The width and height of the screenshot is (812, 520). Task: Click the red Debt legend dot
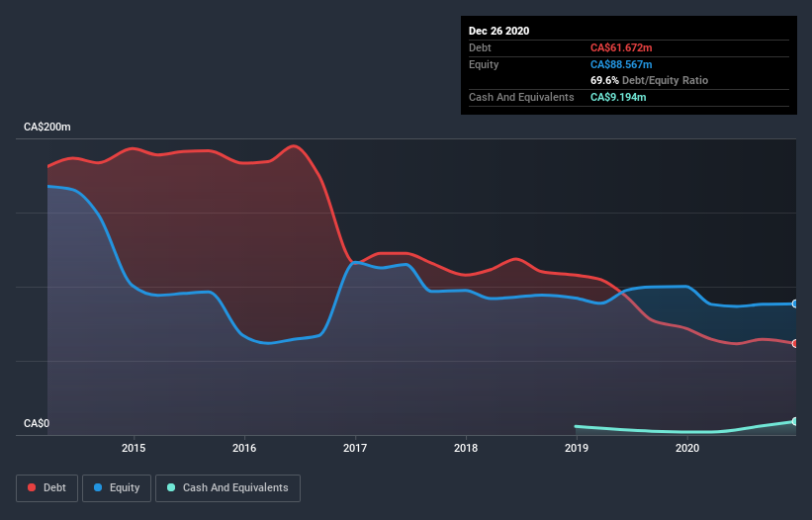coord(32,487)
